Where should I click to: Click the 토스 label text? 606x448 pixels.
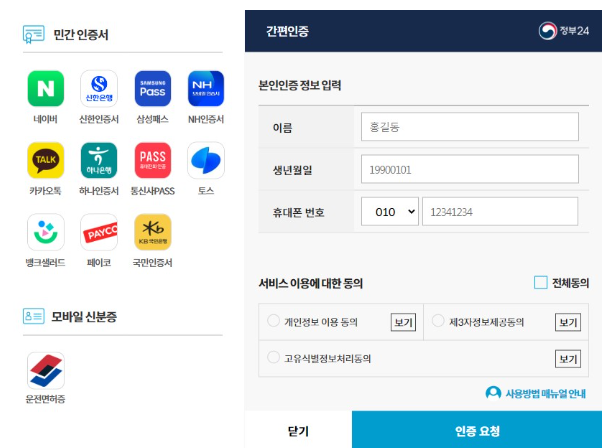pyautogui.click(x=206, y=191)
